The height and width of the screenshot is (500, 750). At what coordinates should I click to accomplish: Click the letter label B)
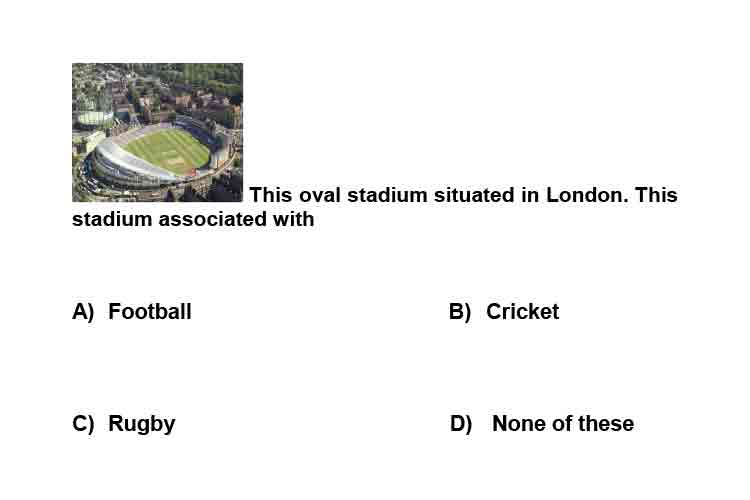460,311
